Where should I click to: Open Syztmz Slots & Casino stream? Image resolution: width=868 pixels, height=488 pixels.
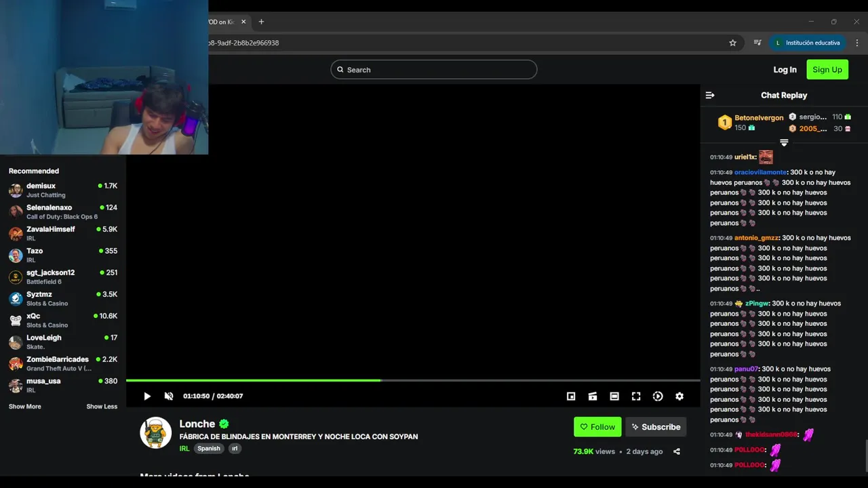63,298
